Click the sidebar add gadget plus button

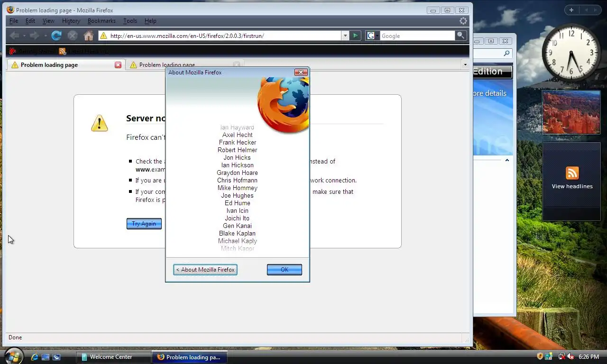point(571,10)
